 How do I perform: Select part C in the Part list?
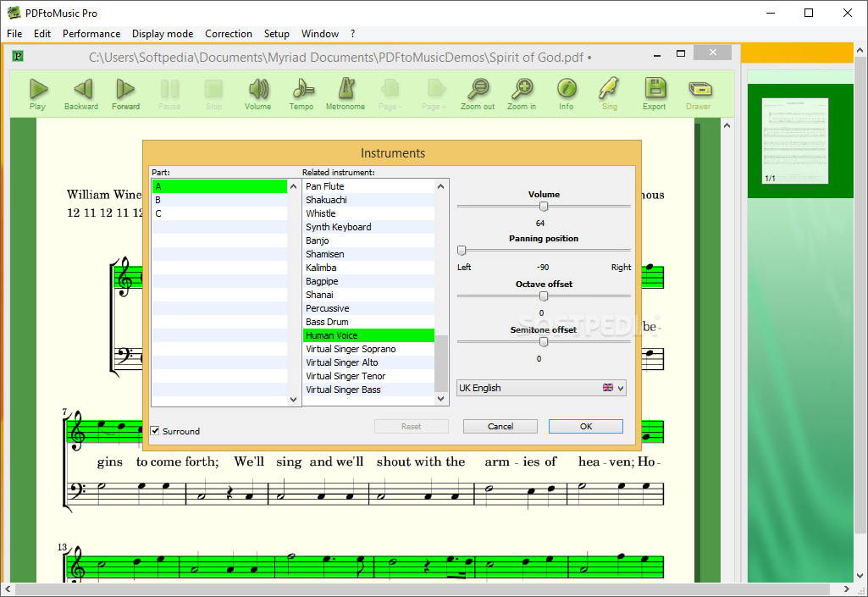coord(220,213)
